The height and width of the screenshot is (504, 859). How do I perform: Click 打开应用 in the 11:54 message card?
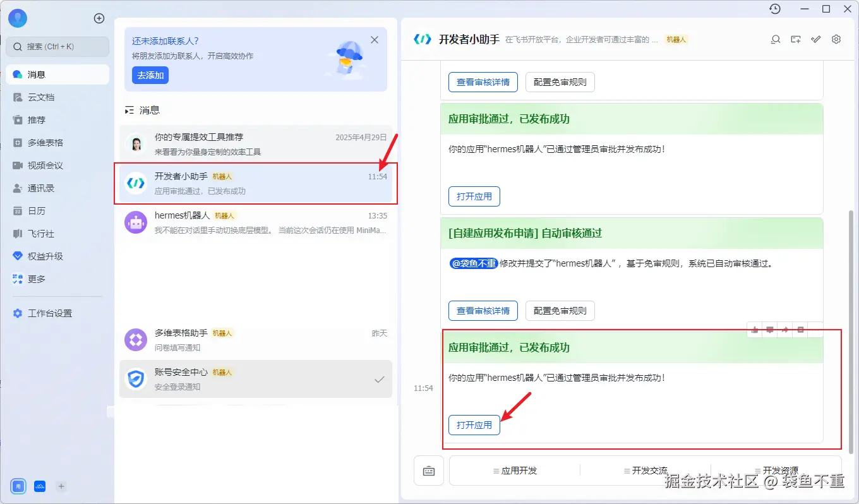tap(474, 425)
